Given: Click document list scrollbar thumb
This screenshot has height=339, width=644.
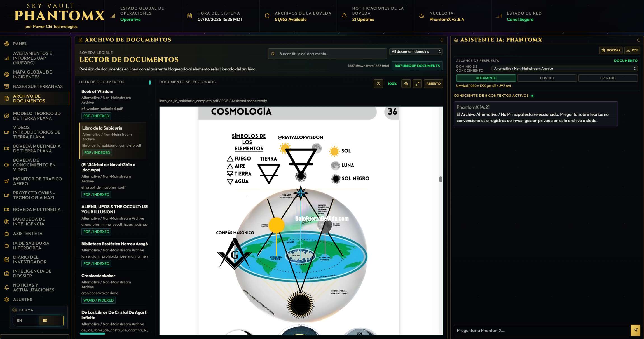Looking at the screenshot, I should pyautogui.click(x=150, y=83).
